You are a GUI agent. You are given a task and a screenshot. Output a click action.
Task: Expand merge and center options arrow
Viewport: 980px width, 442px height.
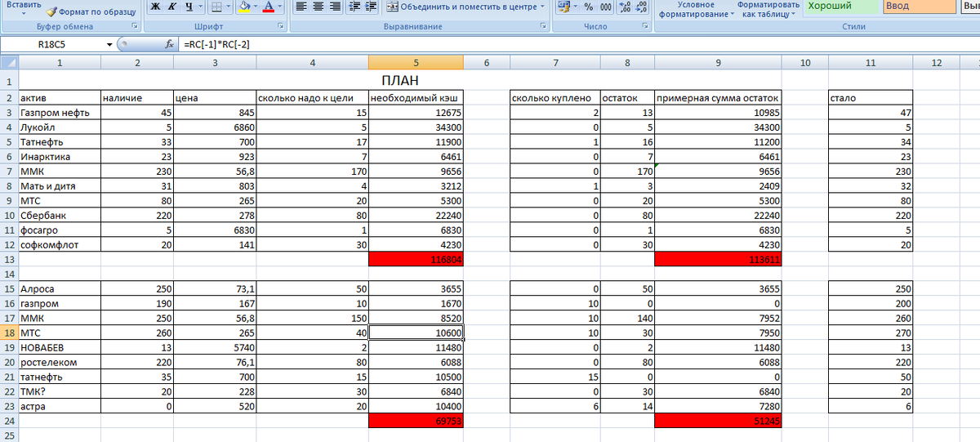click(542, 7)
